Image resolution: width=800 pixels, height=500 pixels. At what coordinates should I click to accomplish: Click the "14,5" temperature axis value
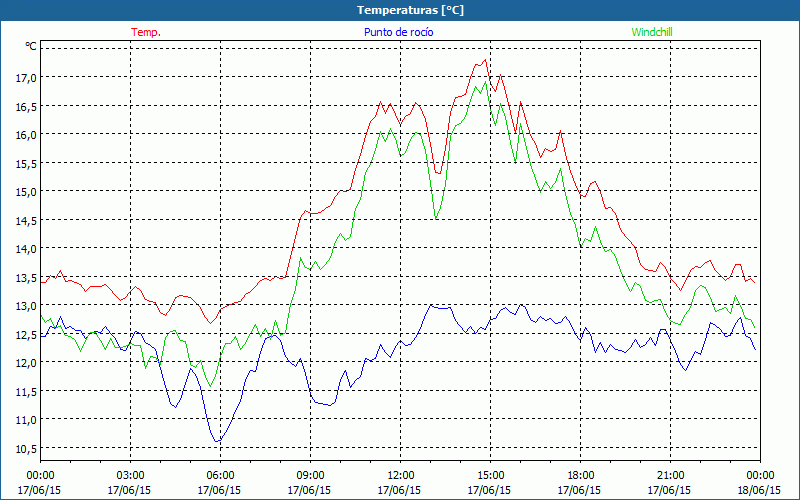click(27, 220)
